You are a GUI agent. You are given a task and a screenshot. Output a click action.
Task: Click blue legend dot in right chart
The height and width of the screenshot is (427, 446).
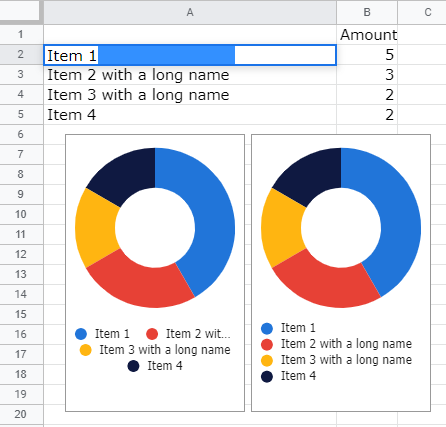click(x=267, y=328)
